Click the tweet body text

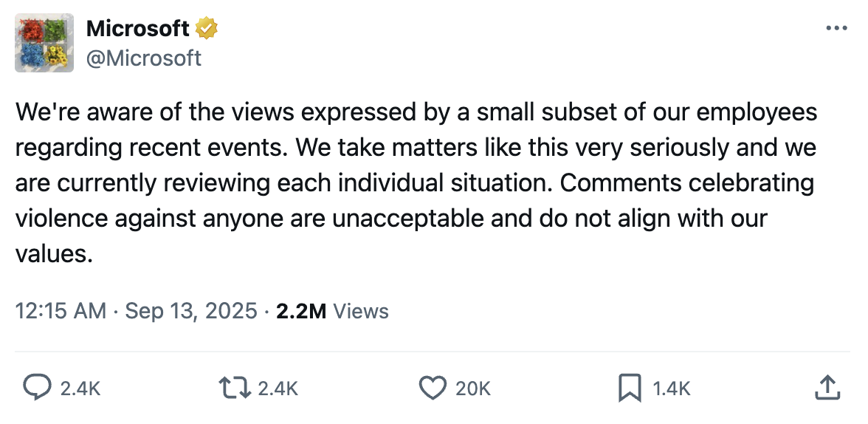coord(413,148)
